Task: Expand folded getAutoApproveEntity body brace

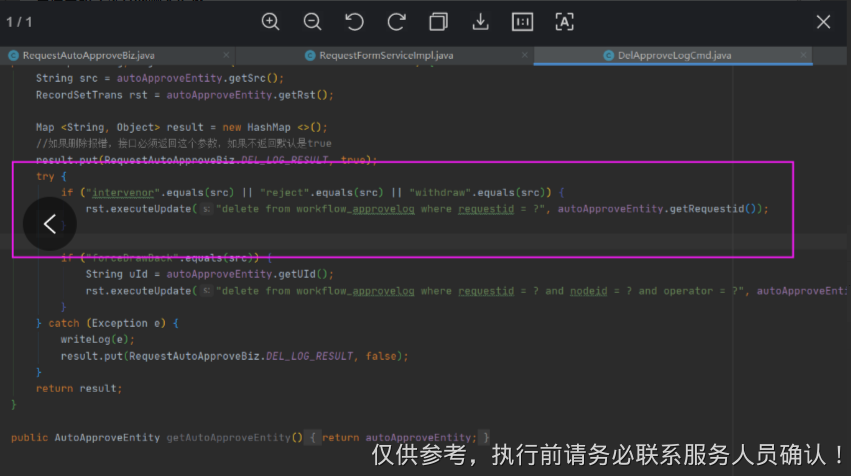Action: (313, 437)
